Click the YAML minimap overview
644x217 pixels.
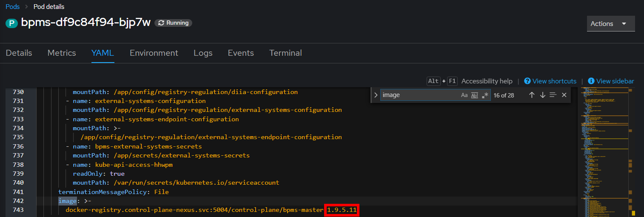[x=606, y=151]
